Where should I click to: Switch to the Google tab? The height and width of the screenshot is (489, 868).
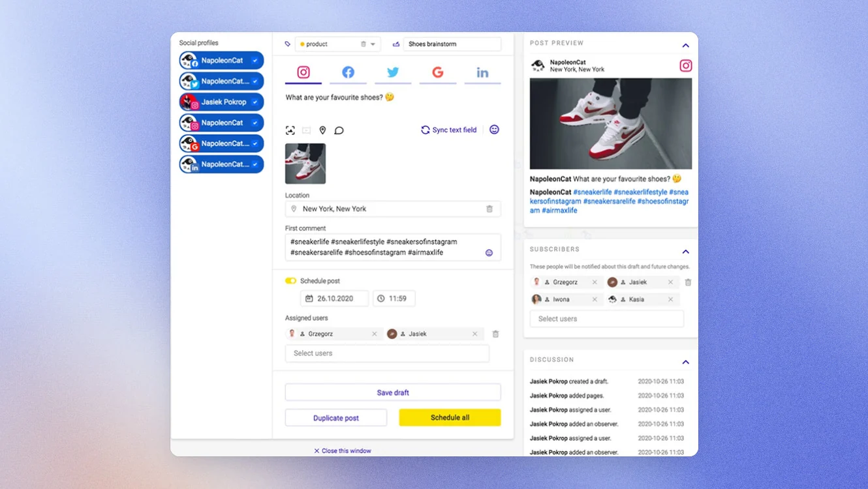(x=438, y=72)
